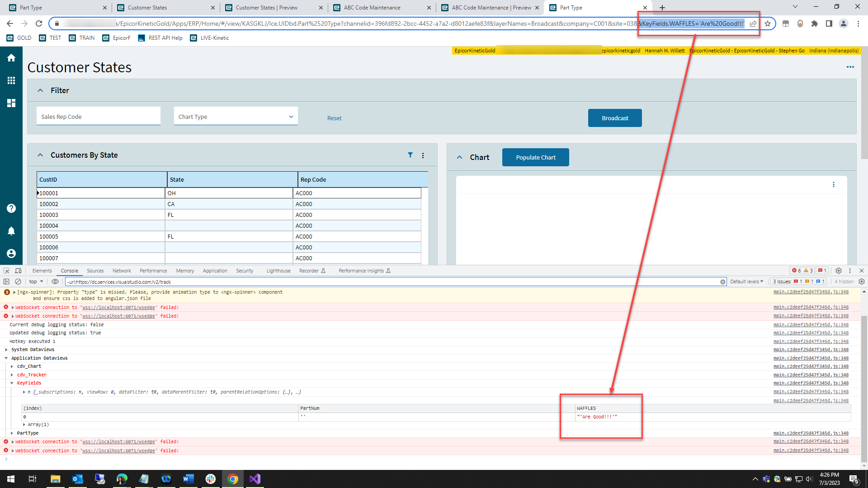Open the Chart Type dropdown

tap(291, 116)
